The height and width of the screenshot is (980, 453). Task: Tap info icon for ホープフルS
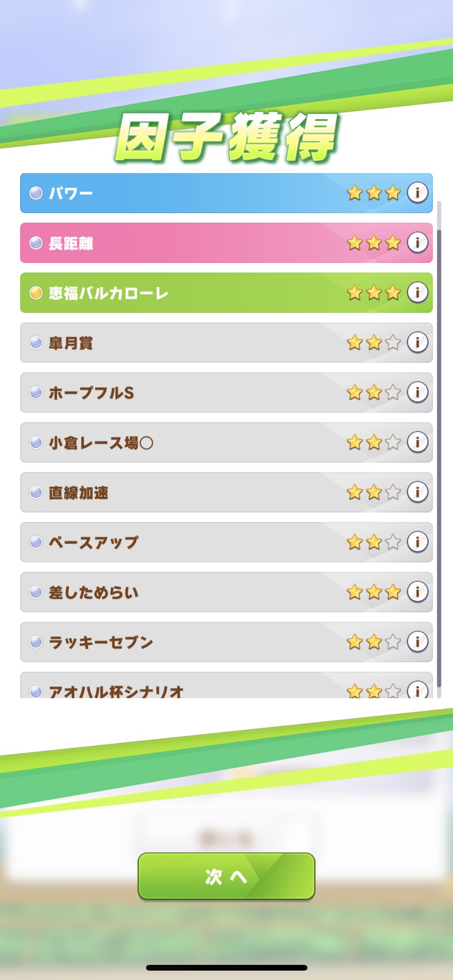(418, 392)
